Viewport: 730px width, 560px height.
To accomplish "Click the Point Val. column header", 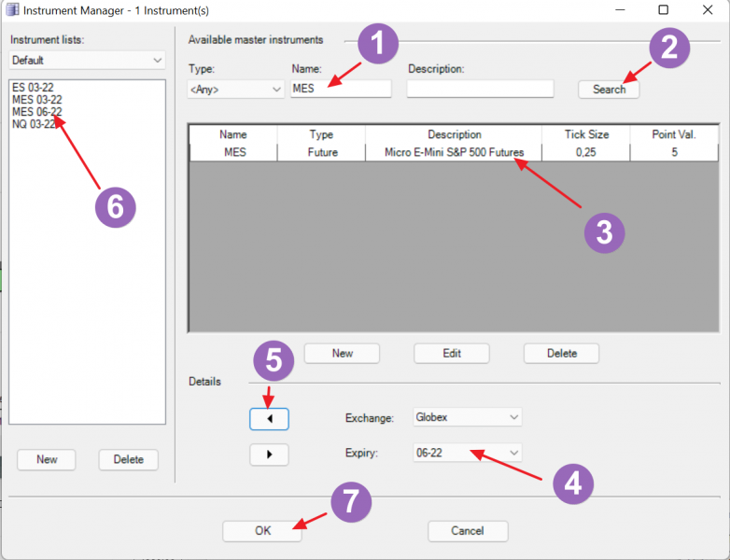I will pyautogui.click(x=674, y=134).
